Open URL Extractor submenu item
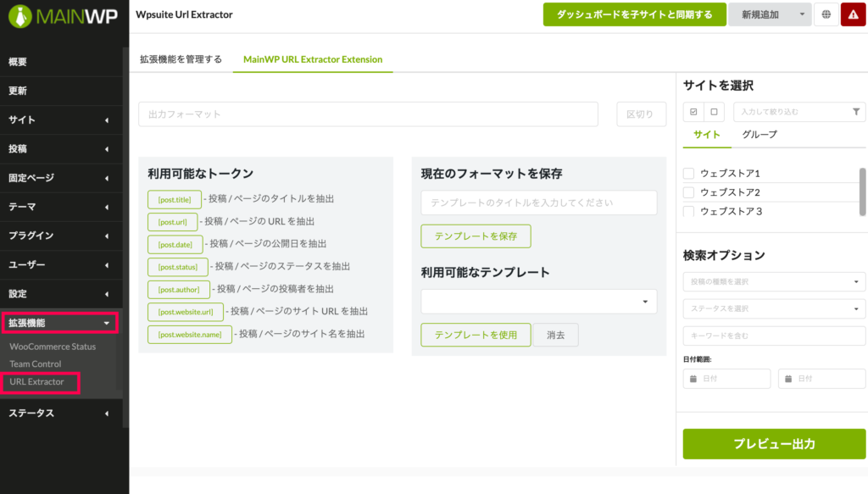The height and width of the screenshot is (494, 868). point(36,381)
